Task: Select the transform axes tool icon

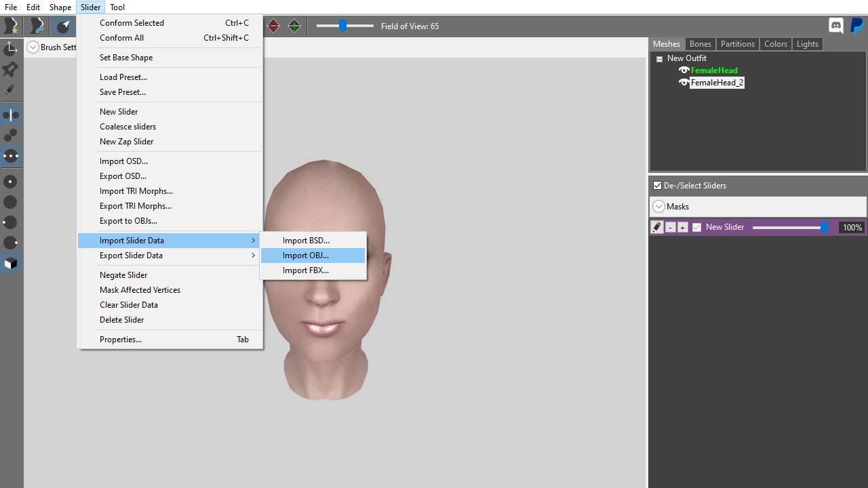Action: click(11, 48)
